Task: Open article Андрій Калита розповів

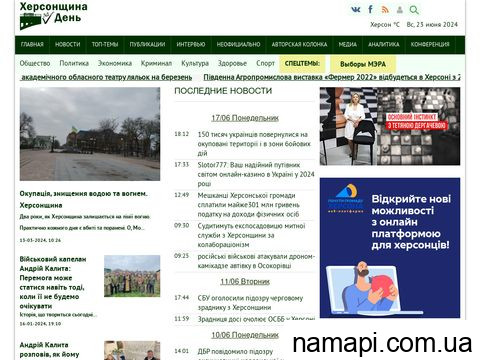Action: [x=49, y=350]
